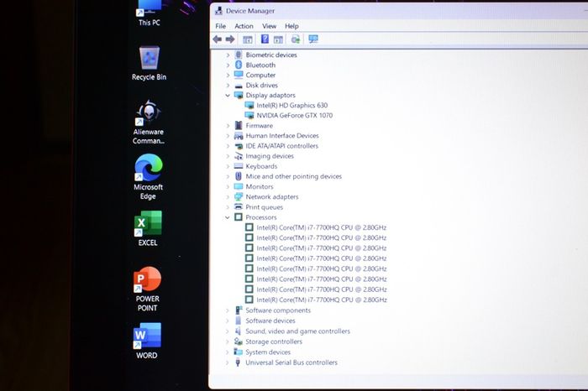Screen dimensions: 588x391
Task: Click the Device Manager title bar icon
Action: pos(218,11)
